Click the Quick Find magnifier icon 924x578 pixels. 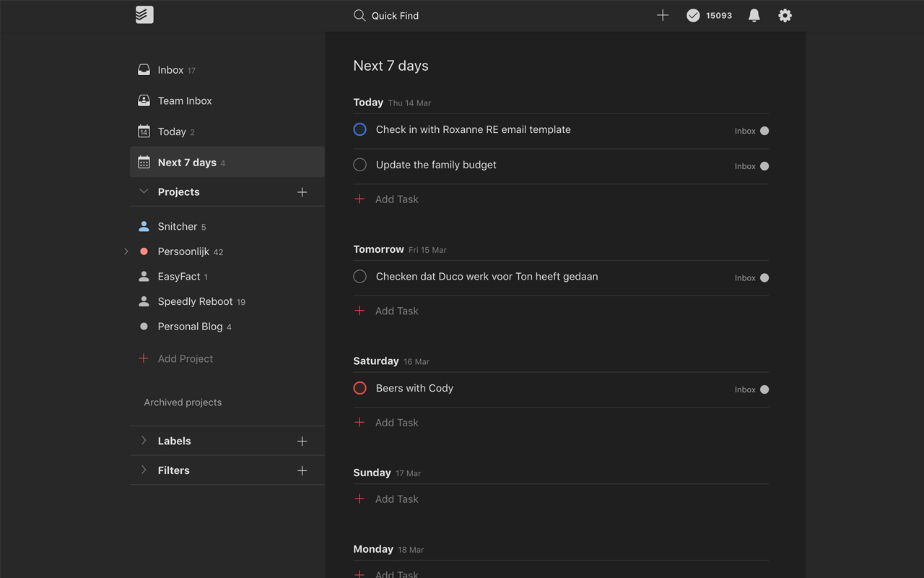point(359,15)
